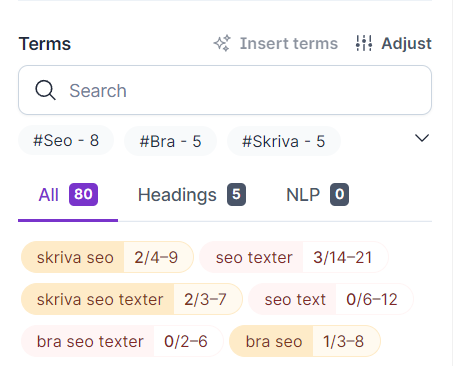Select the "skriva seo texter" term chip
This screenshot has width=453, height=366.
point(132,299)
